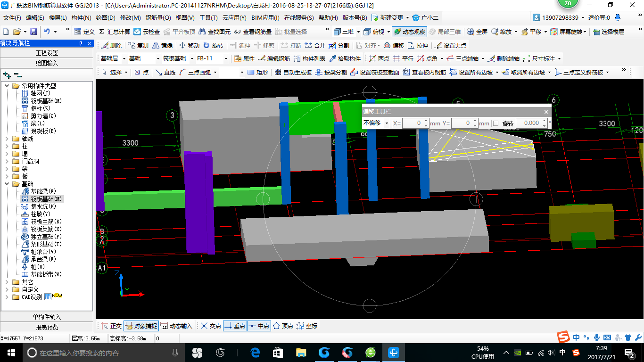644x362 pixels.
Task: Click 编辑钢筋 edit rebar tool
Action: 274,58
